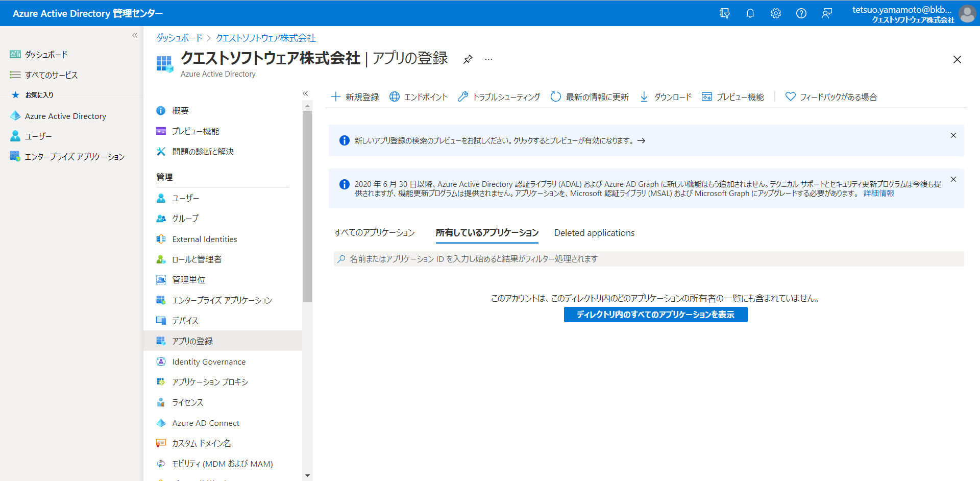Click the Azure Active Directory 管理センター title

click(x=88, y=13)
